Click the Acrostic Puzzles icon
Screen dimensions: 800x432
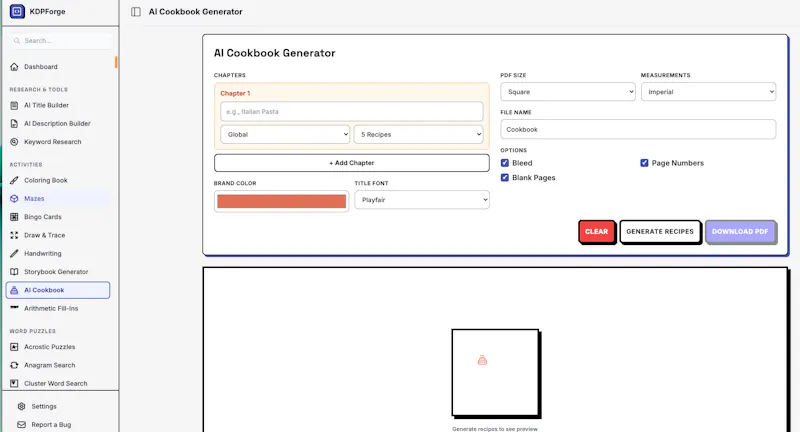(x=14, y=347)
